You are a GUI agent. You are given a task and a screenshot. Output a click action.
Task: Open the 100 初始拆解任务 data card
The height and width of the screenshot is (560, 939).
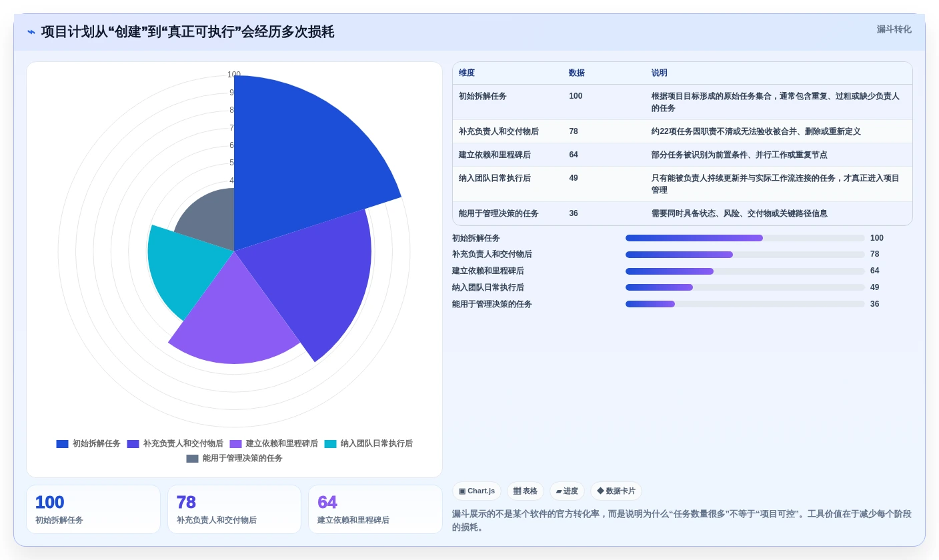[x=93, y=509]
